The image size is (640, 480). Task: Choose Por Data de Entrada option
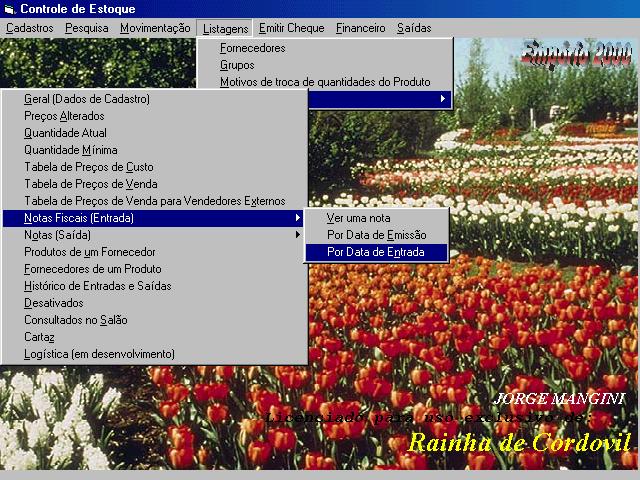(375, 252)
